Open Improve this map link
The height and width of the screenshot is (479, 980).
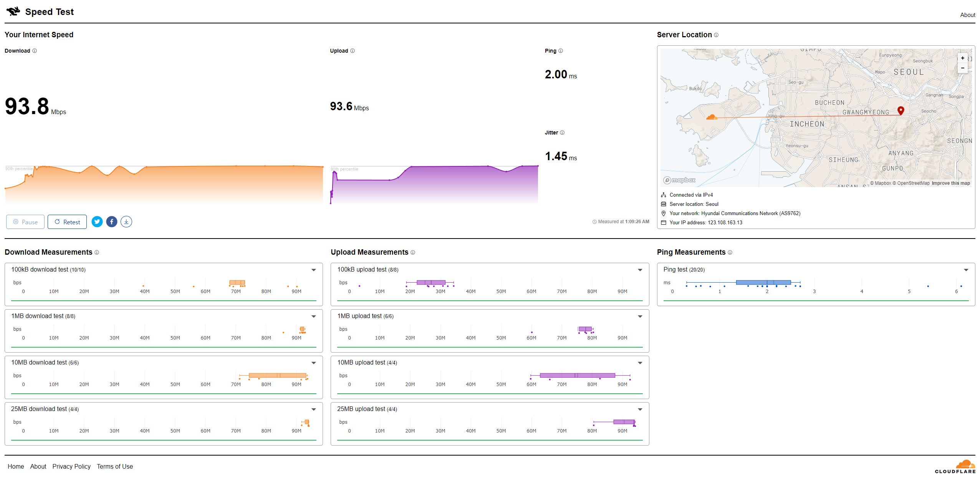click(950, 183)
